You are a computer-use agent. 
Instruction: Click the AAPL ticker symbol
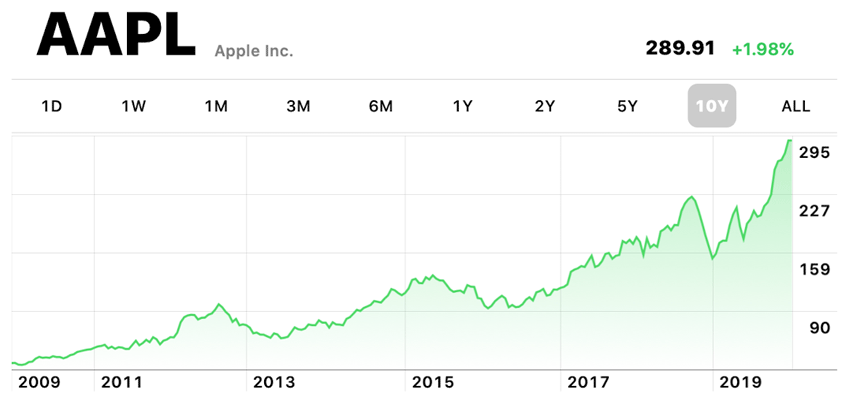(x=115, y=37)
